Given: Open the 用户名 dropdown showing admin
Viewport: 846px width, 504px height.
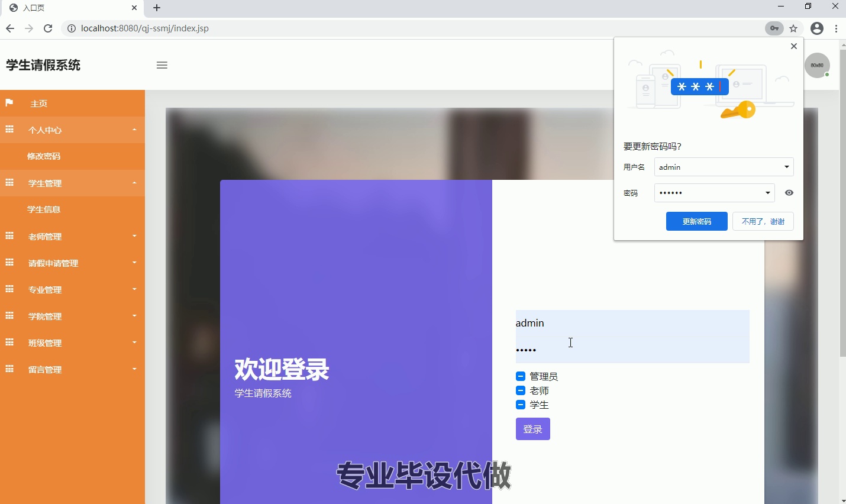Looking at the screenshot, I should tap(724, 167).
